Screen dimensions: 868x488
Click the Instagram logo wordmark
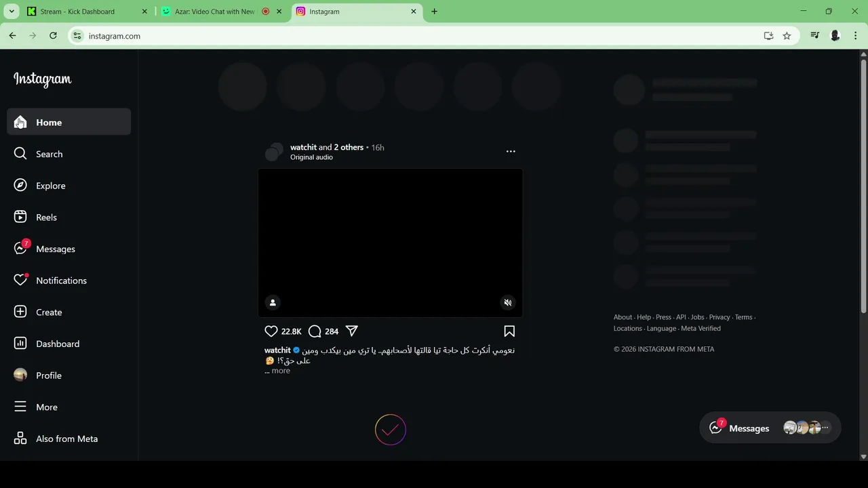(x=42, y=79)
